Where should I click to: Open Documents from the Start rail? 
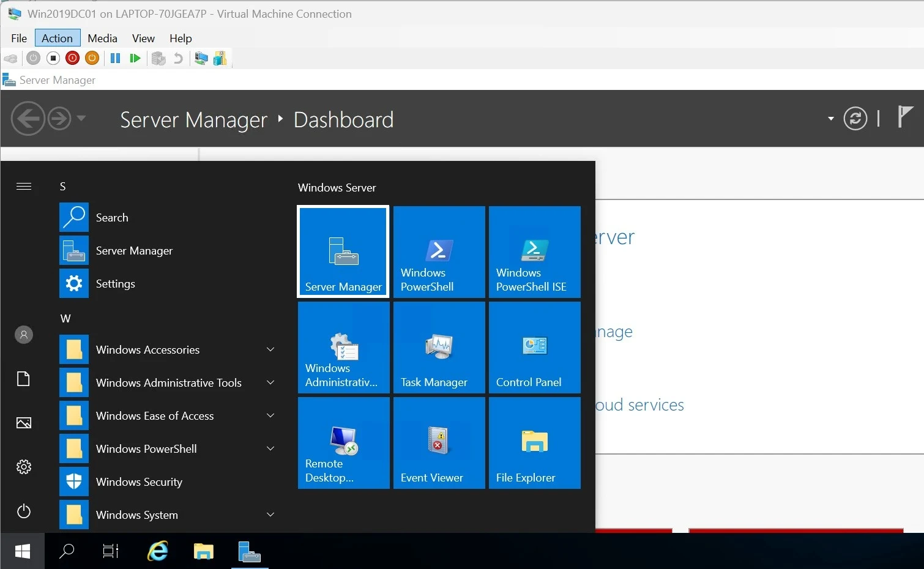(x=24, y=379)
